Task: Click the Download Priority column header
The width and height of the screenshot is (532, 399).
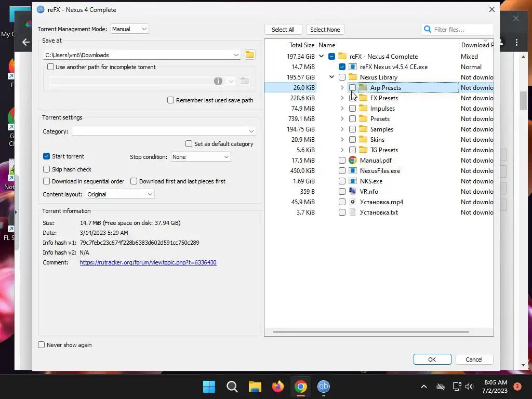Action: [x=476, y=45]
